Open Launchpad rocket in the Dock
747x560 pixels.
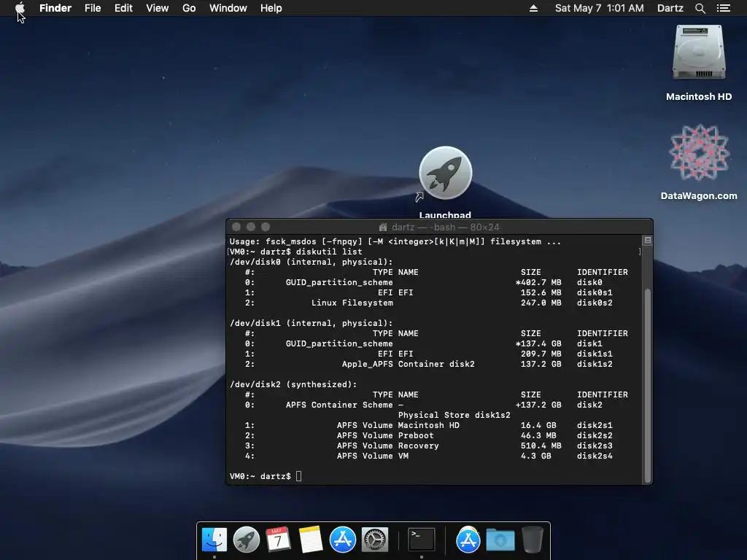coord(247,540)
